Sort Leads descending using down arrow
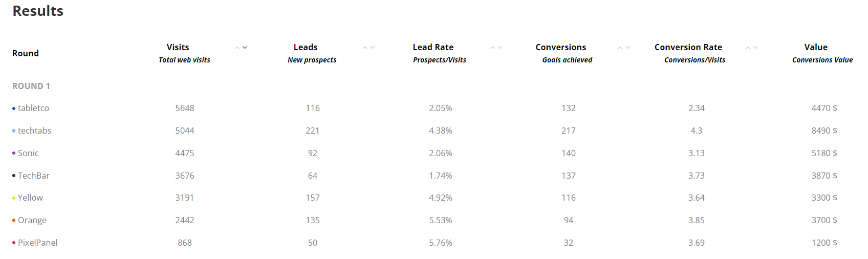The image size is (868, 259). [x=373, y=48]
